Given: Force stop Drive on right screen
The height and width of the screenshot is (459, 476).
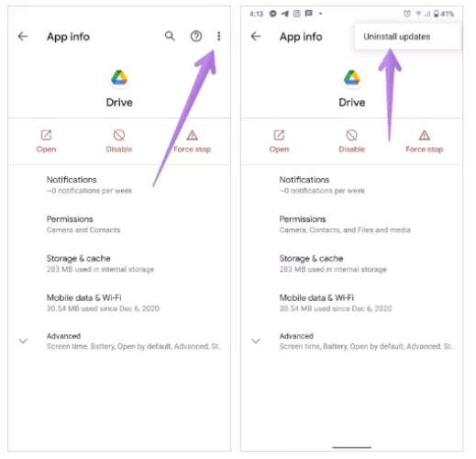Looking at the screenshot, I should pyautogui.click(x=425, y=141).
